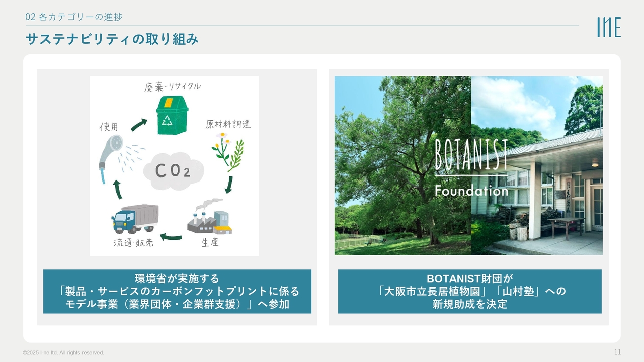Select the slide title サステナビリティの取り組み

tap(112, 39)
